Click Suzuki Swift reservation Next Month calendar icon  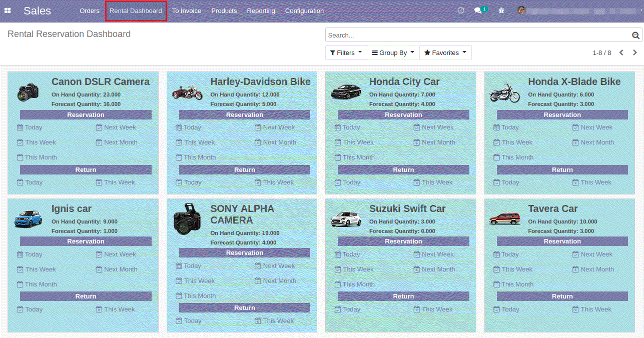point(417,269)
